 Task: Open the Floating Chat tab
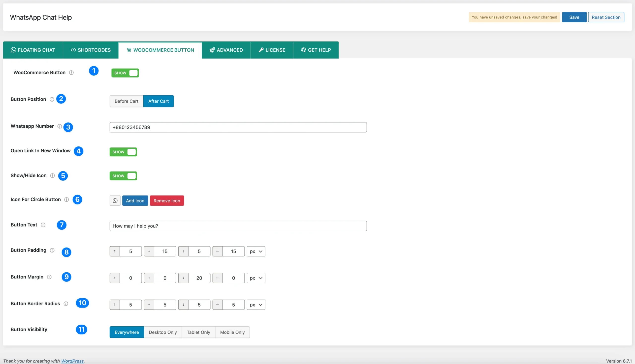[33, 50]
